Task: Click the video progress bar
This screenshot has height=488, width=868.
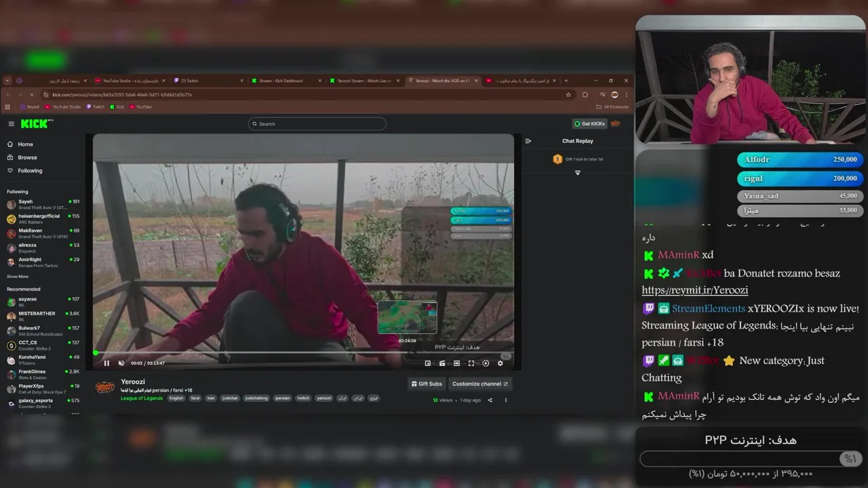Action: [x=303, y=353]
